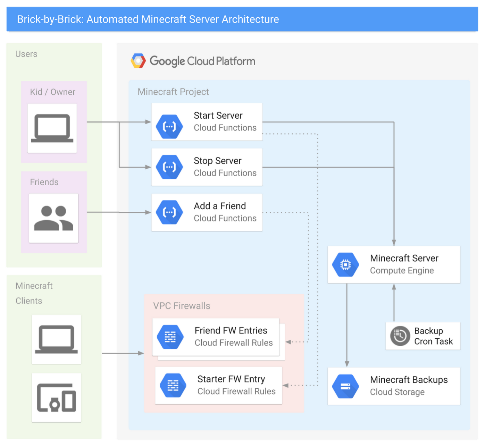Click the Friend FW Entries firewall icon
Screen dimensions: 486x448
[170, 337]
